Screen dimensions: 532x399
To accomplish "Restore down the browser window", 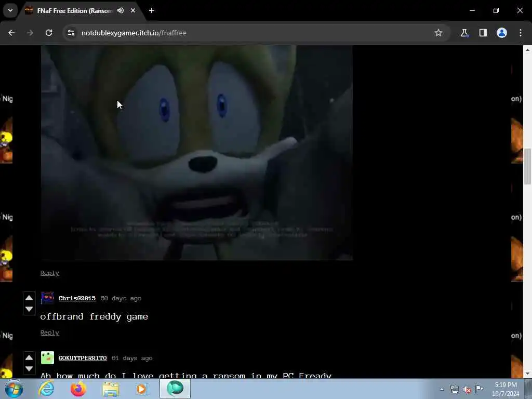I will coord(496,10).
